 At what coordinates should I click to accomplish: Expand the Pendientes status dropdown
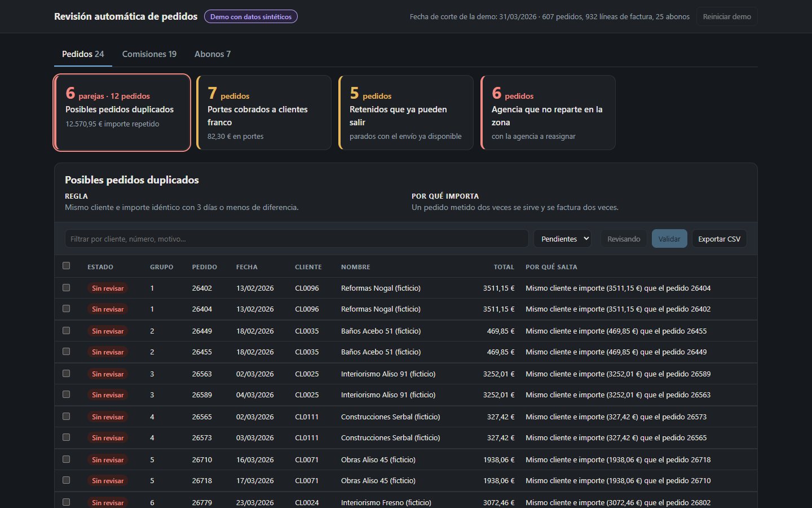563,239
